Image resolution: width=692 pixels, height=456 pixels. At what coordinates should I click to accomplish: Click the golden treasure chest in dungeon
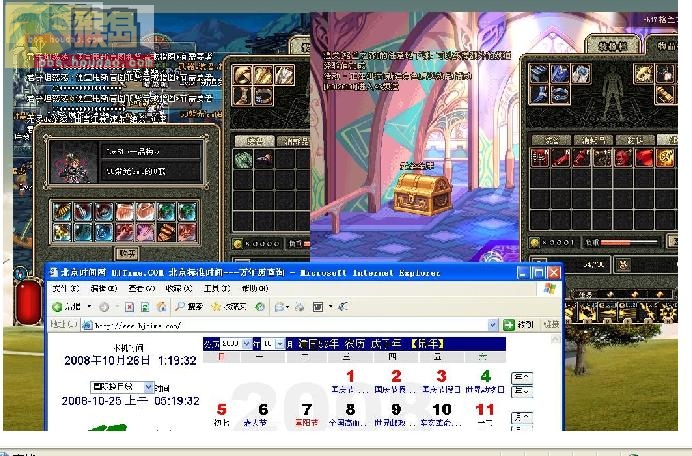pos(422,195)
